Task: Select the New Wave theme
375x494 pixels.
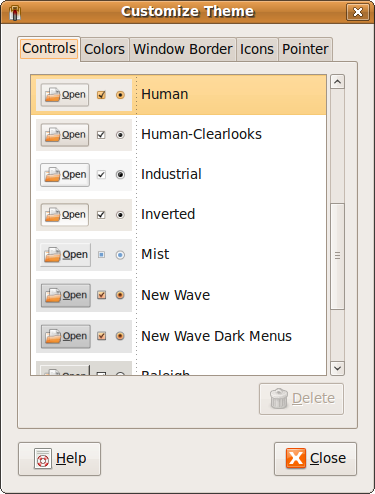Action: pyautogui.click(x=176, y=295)
